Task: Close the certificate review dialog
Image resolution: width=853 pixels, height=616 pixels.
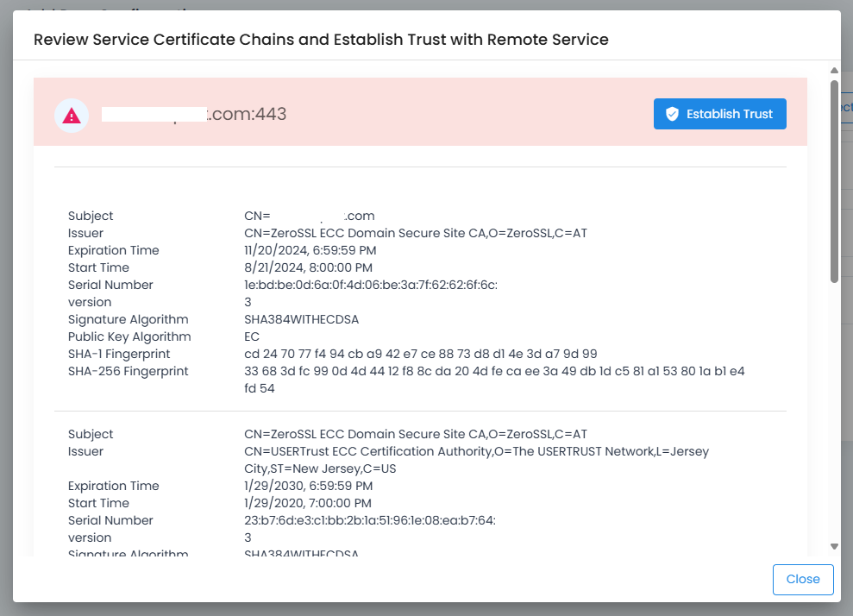Action: [x=802, y=580]
